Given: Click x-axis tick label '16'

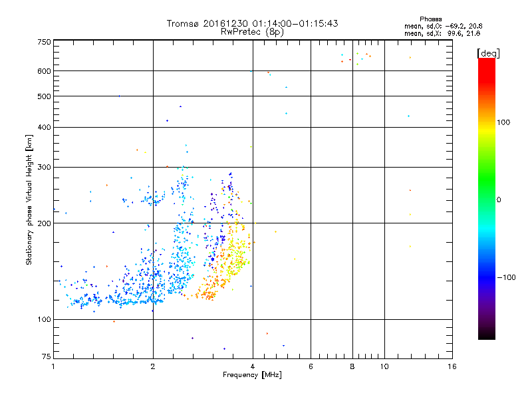Looking at the screenshot, I should tap(452, 366).
